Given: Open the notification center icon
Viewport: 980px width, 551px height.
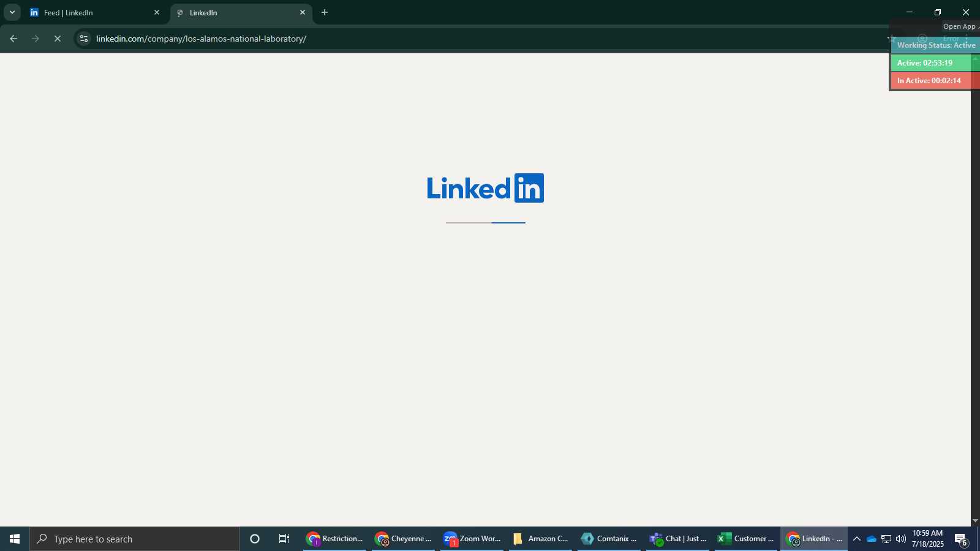Looking at the screenshot, I should click(961, 539).
